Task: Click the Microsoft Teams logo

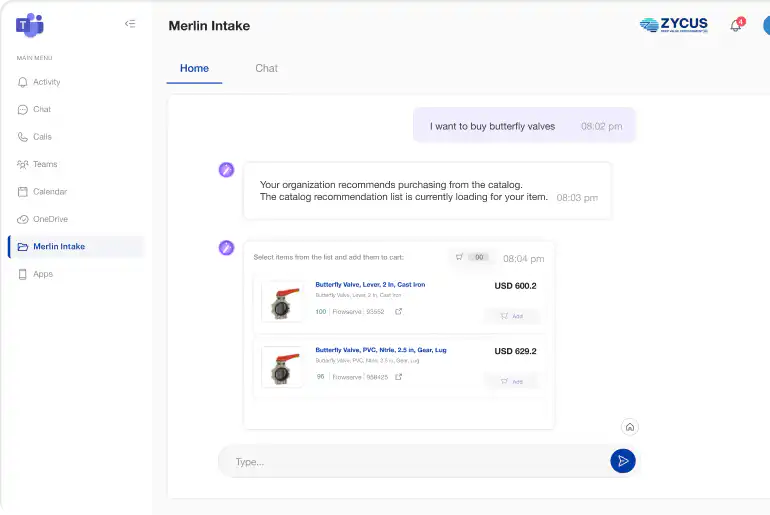Action: click(30, 25)
